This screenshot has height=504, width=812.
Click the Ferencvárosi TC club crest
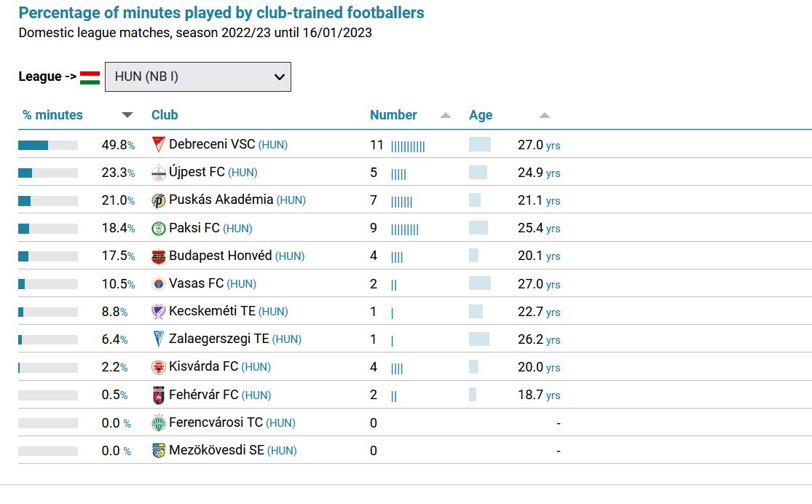pos(159,422)
